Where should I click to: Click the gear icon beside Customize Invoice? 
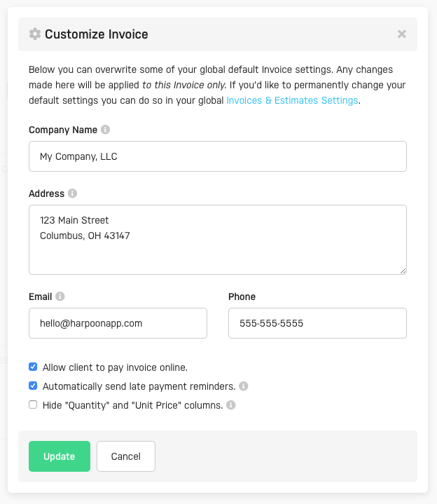click(35, 34)
